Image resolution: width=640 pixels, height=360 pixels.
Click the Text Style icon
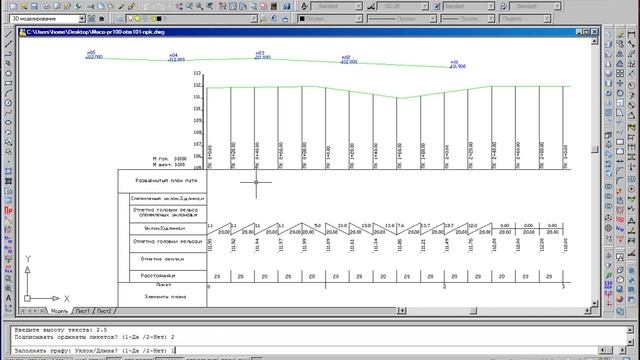click(x=304, y=6)
